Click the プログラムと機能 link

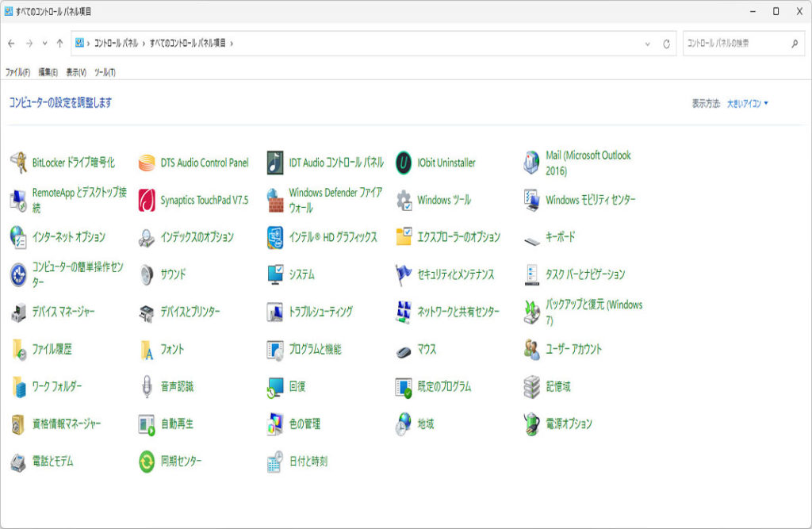[x=315, y=349]
